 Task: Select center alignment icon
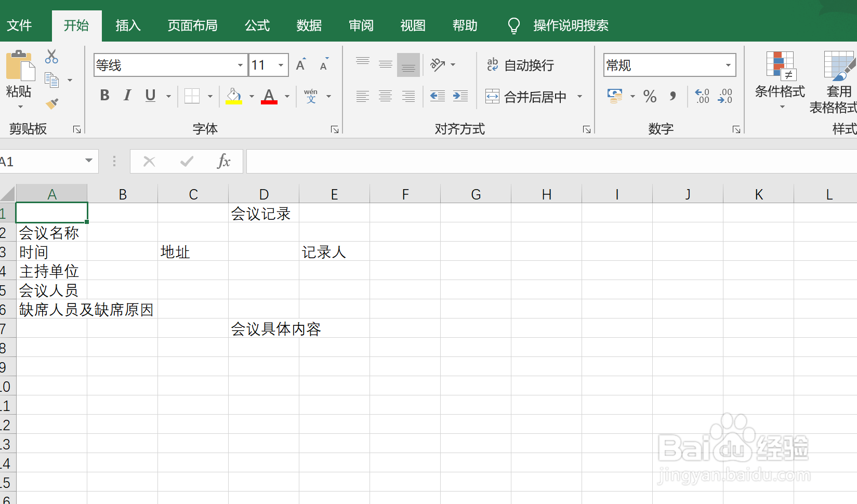[x=385, y=96]
